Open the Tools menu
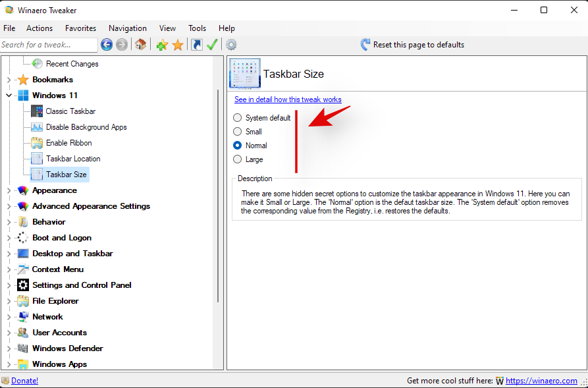This screenshot has height=388, width=588. click(x=197, y=28)
